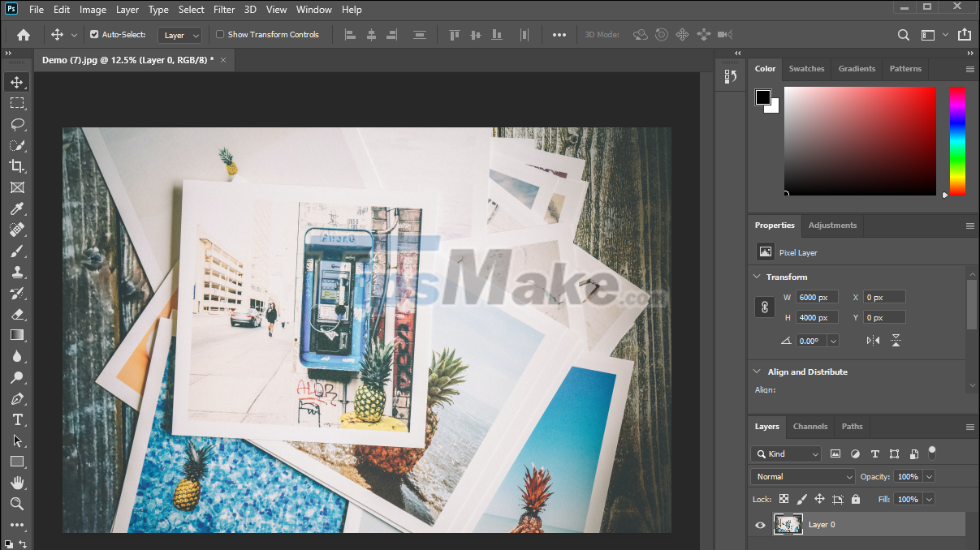Toggle the width-height link constraint button
The width and height of the screenshot is (980, 550).
coord(765,307)
